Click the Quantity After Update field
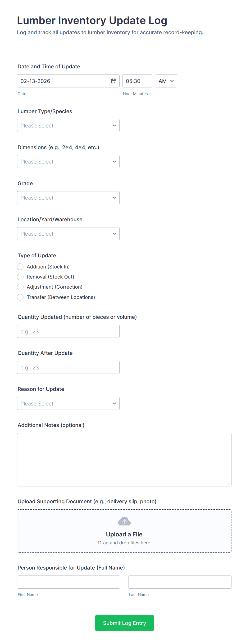The height and width of the screenshot is (644, 246). (68, 368)
